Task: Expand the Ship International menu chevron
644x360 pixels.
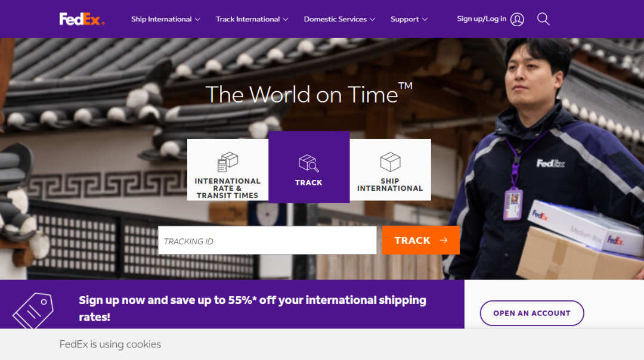Action: [197, 19]
